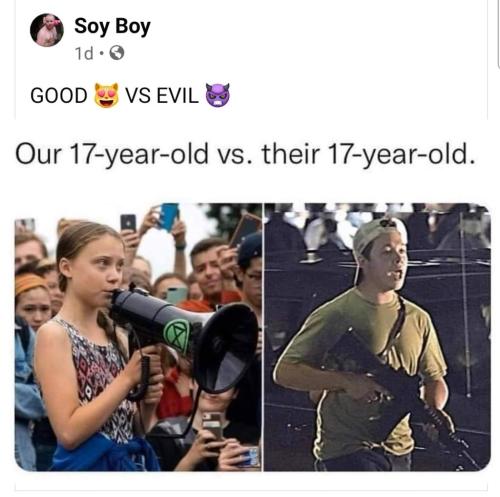Click the blue phone held up in crowd
This screenshot has height=497, width=500.
(168, 216)
